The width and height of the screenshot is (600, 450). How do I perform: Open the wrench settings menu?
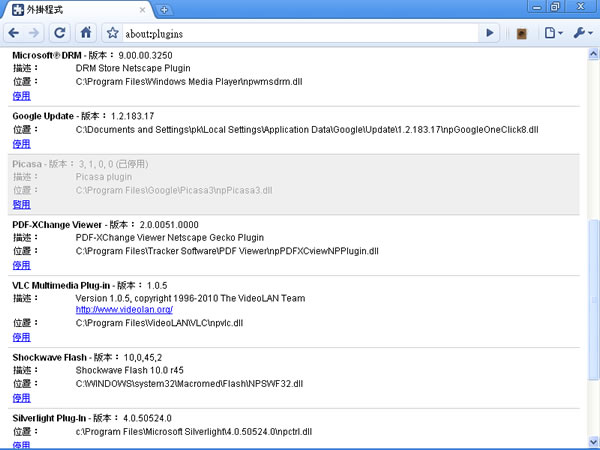(x=582, y=33)
